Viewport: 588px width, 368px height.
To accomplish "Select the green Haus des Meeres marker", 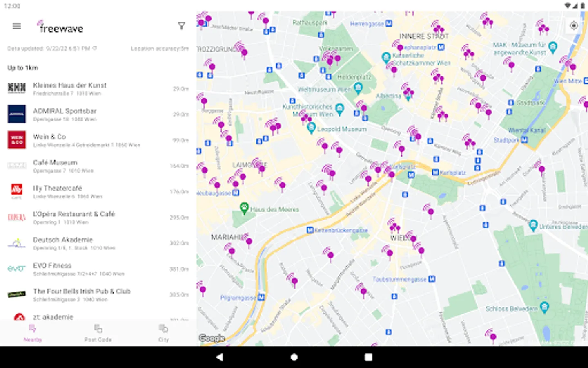I will tap(244, 208).
